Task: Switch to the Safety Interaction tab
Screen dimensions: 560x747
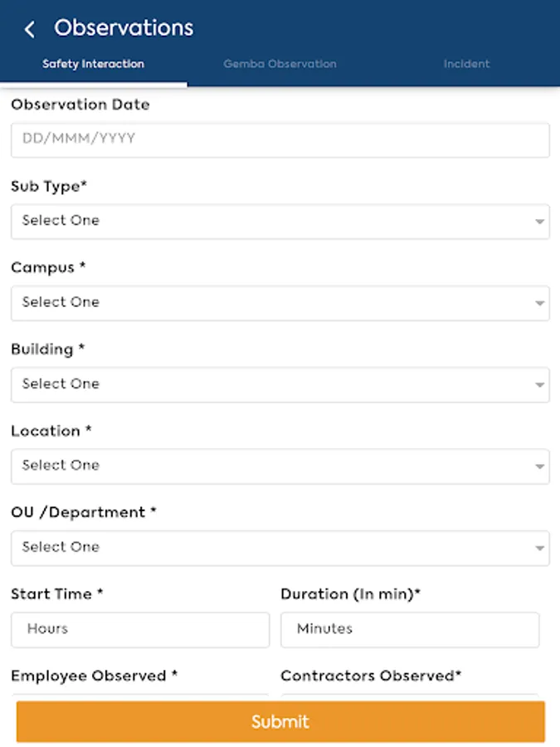Action: coord(93,64)
